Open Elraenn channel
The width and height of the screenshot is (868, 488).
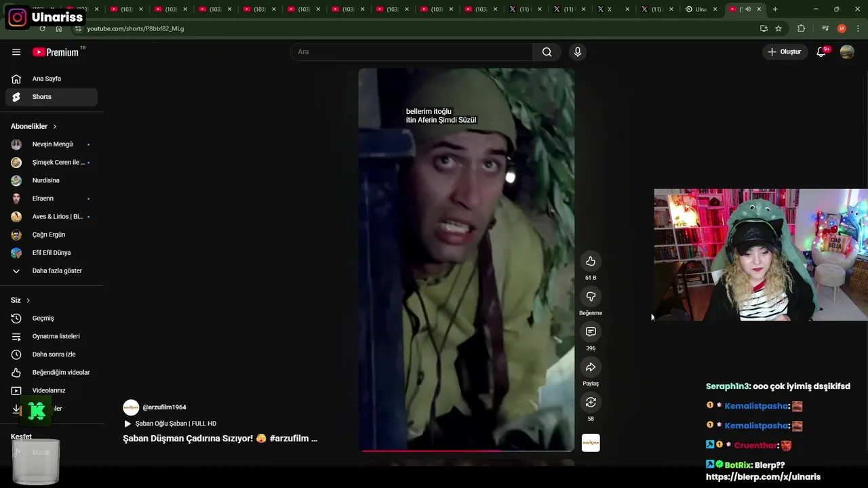pos(52,199)
